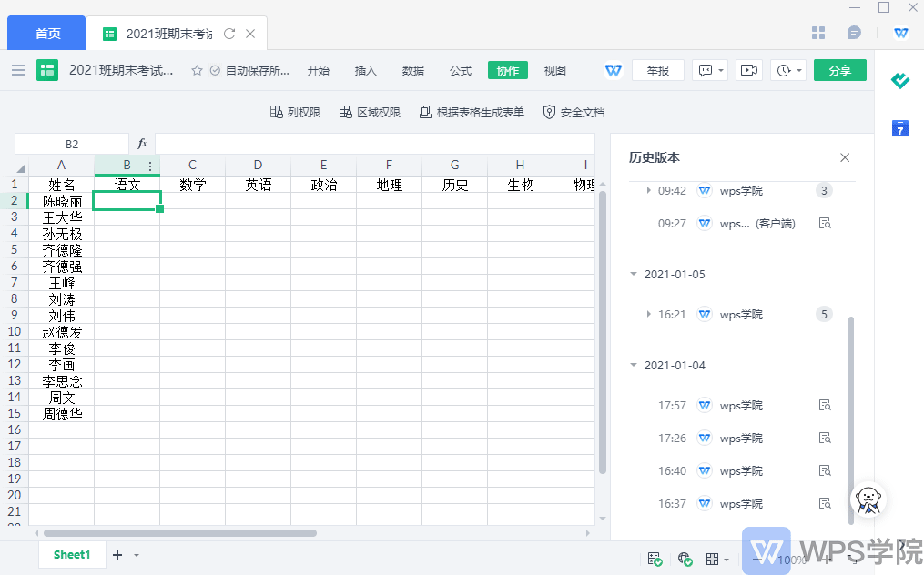The image size is (924, 575).
Task: Open 安全文档 secure document
Action: click(574, 112)
